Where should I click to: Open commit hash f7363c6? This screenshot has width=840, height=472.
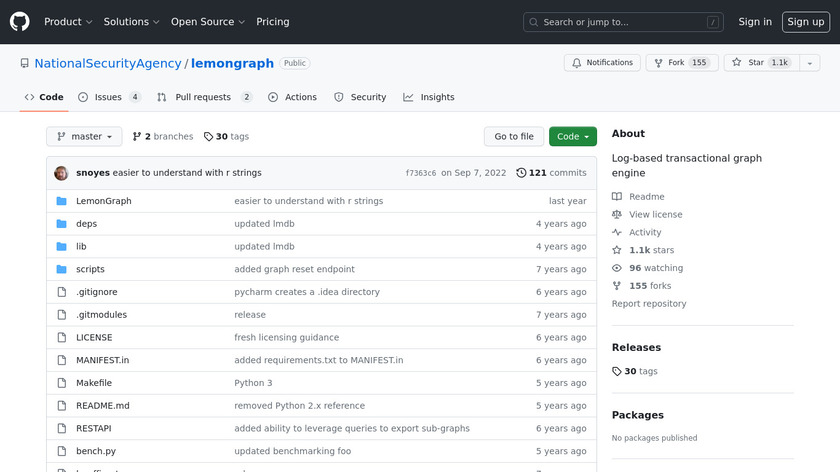[421, 173]
